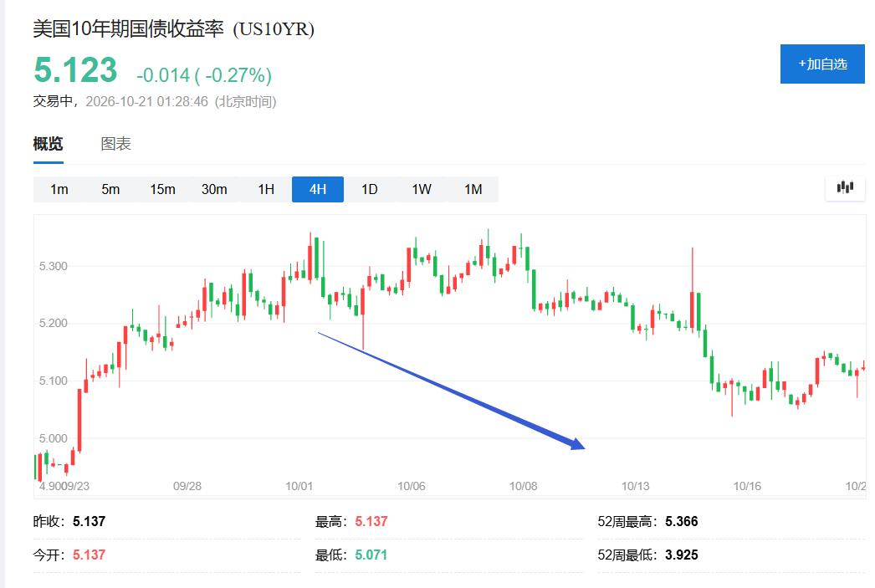Click the timestamp 2026-10-21 01:28:46
This screenshot has width=875, height=588.
pos(146,101)
